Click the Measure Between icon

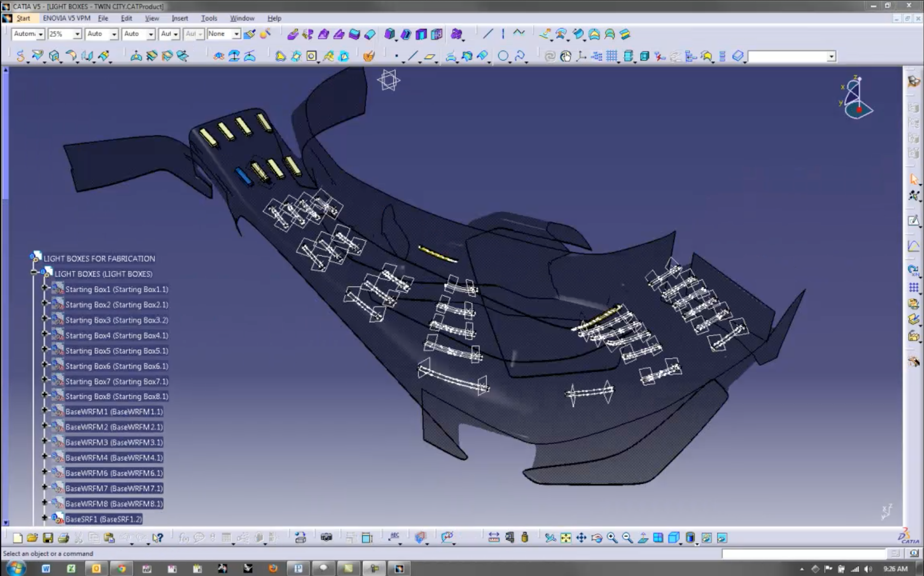(x=494, y=538)
